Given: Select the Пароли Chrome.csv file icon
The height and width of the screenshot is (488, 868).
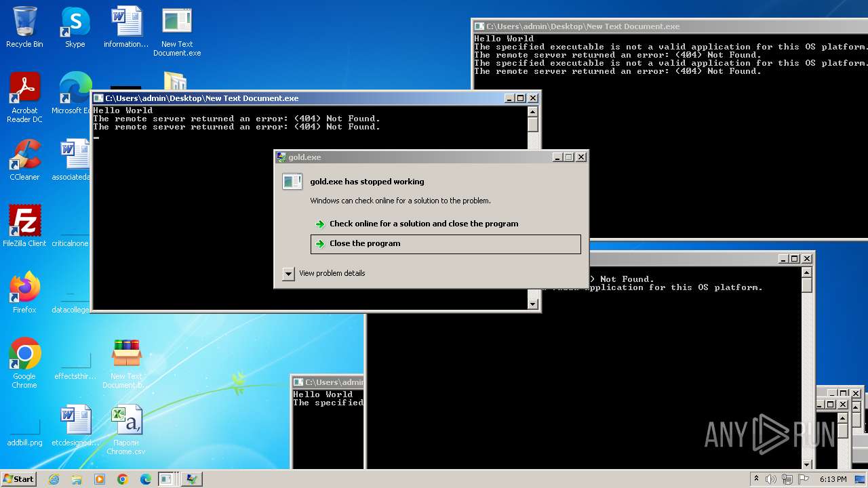Looking at the screenshot, I should 126,430.
